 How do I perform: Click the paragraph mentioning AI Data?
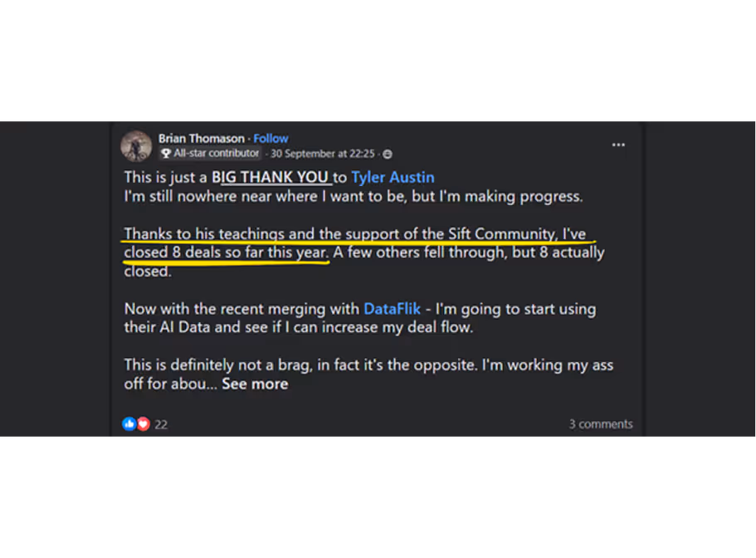point(360,318)
